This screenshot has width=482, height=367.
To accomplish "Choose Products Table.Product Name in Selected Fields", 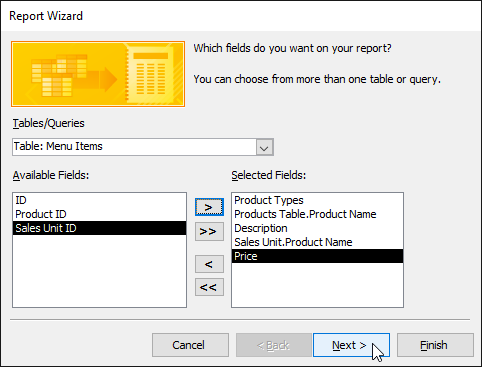I will pos(317,214).
